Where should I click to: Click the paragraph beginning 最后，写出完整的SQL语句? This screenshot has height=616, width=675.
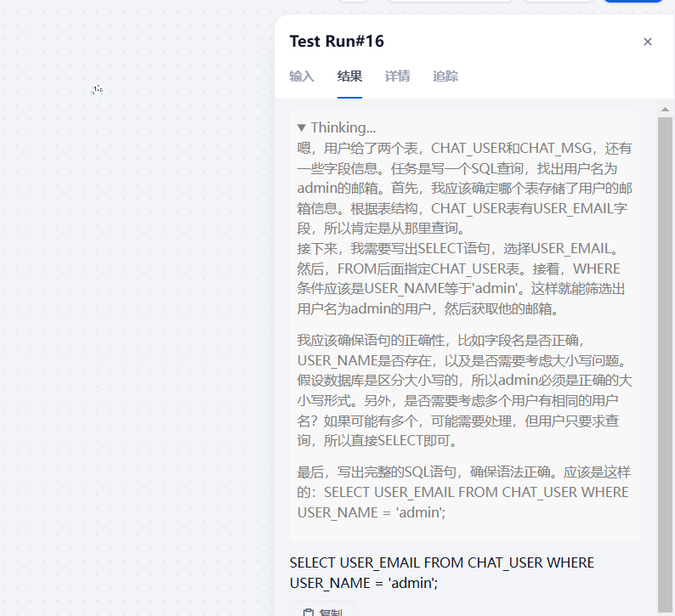[x=463, y=492]
